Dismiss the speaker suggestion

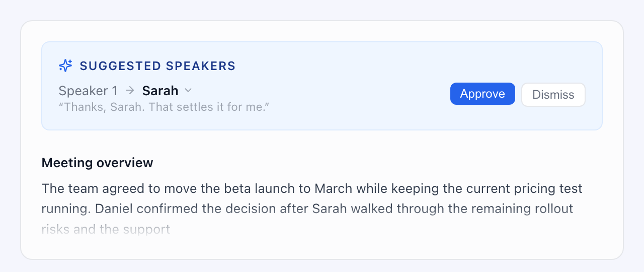553,95
